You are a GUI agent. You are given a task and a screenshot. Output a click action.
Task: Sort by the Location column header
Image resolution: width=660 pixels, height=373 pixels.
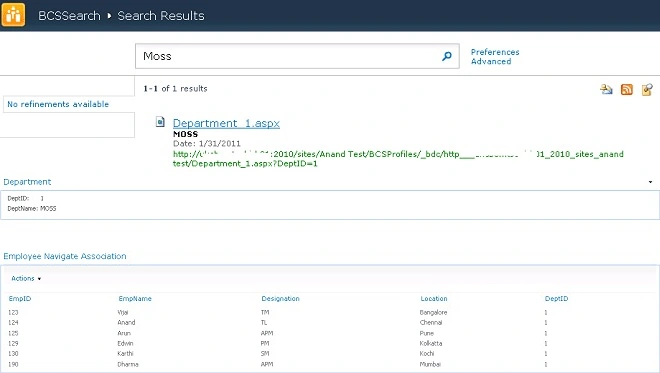434,298
